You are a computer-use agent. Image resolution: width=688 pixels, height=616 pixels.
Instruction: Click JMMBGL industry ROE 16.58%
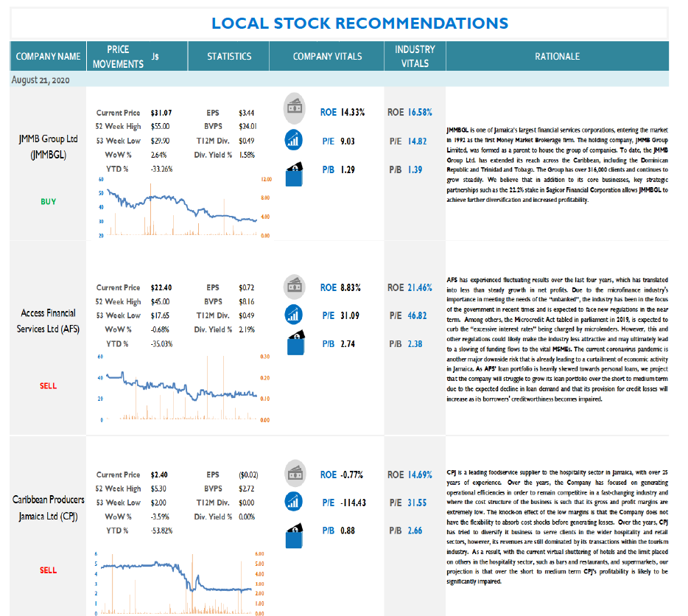click(x=420, y=113)
